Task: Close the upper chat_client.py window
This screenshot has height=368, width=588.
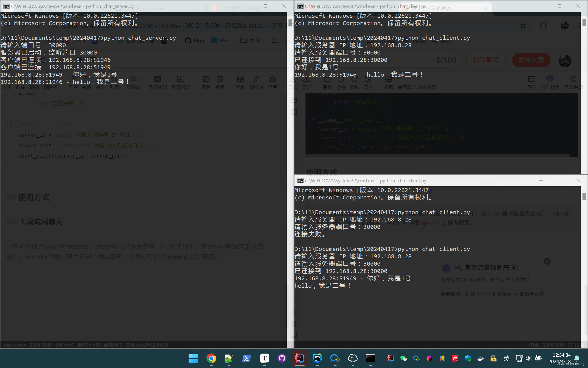Action: (x=578, y=6)
